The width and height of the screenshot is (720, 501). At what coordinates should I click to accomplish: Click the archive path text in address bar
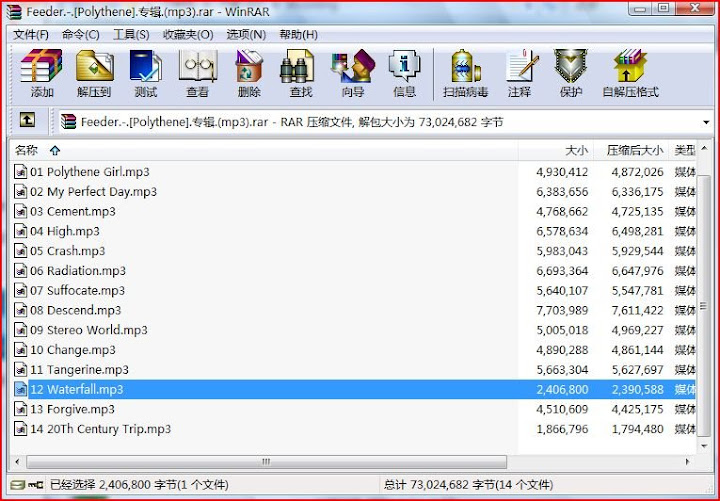click(292, 122)
